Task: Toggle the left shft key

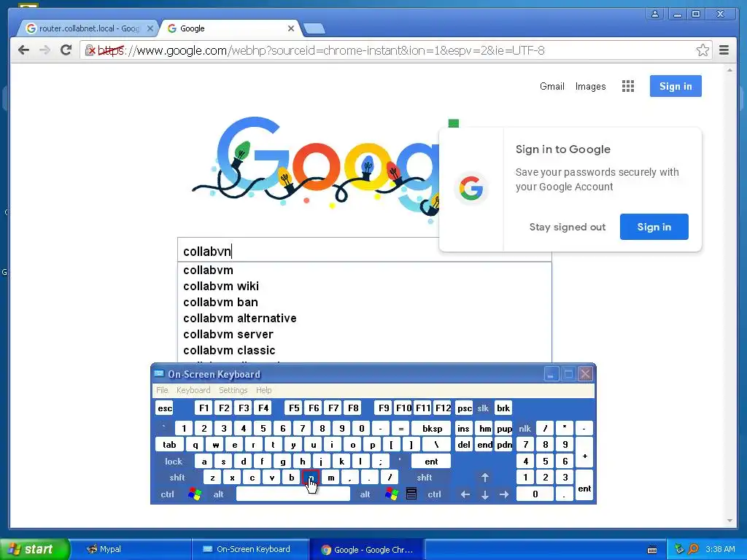Action: 177,478
